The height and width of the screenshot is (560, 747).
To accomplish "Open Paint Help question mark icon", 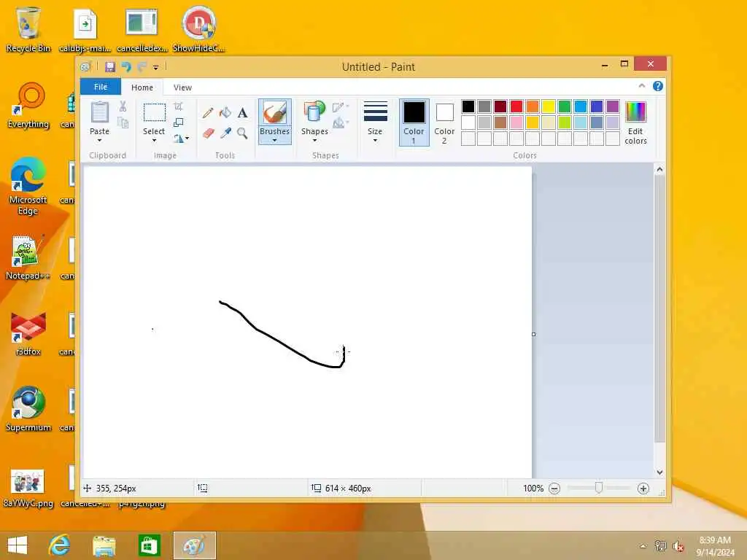I will [x=658, y=86].
